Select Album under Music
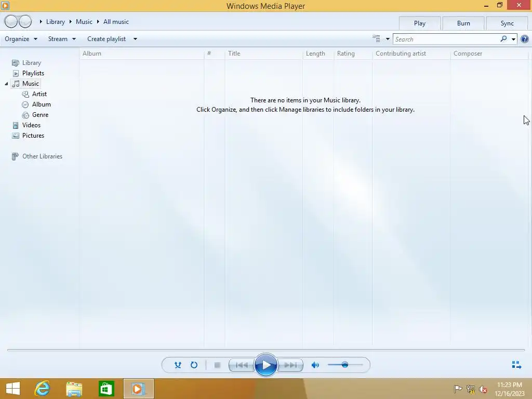The width and height of the screenshot is (532, 399). pos(42,104)
